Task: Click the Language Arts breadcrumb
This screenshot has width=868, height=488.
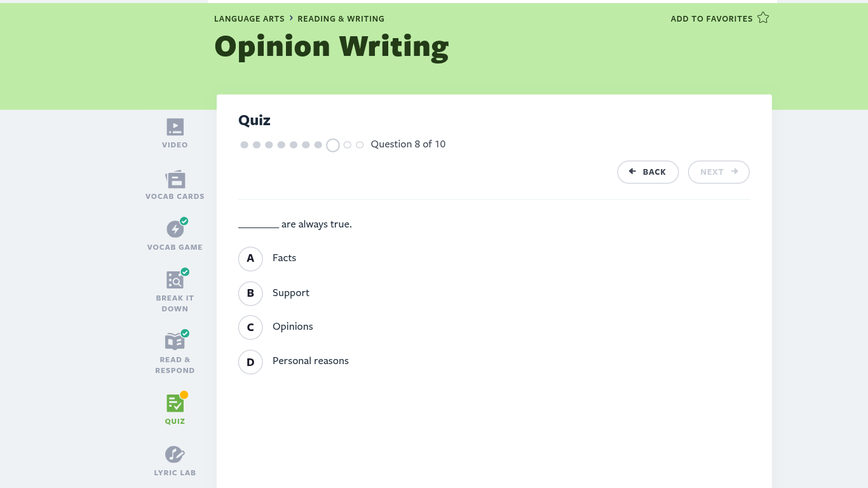Action: coord(249,19)
